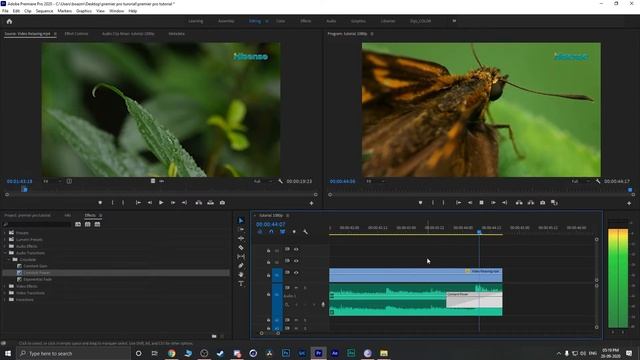Lock the Audio 1 track
640x360 pixels.
click(268, 294)
